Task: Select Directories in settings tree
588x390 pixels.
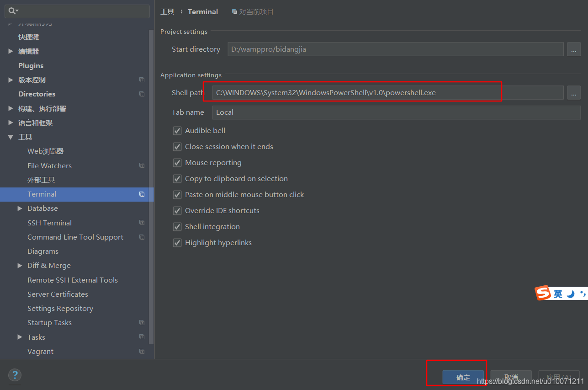Action: pyautogui.click(x=37, y=94)
